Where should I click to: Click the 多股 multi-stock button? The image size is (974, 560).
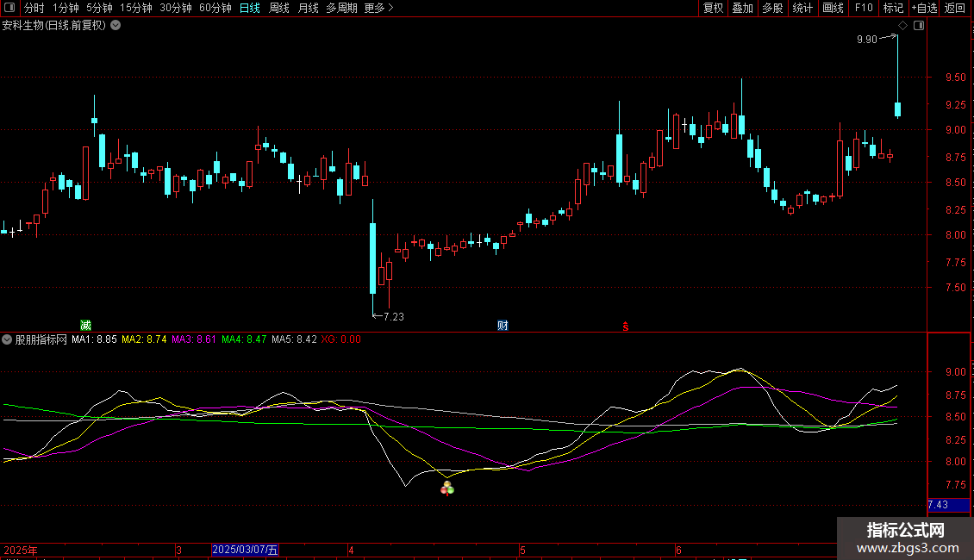773,8
